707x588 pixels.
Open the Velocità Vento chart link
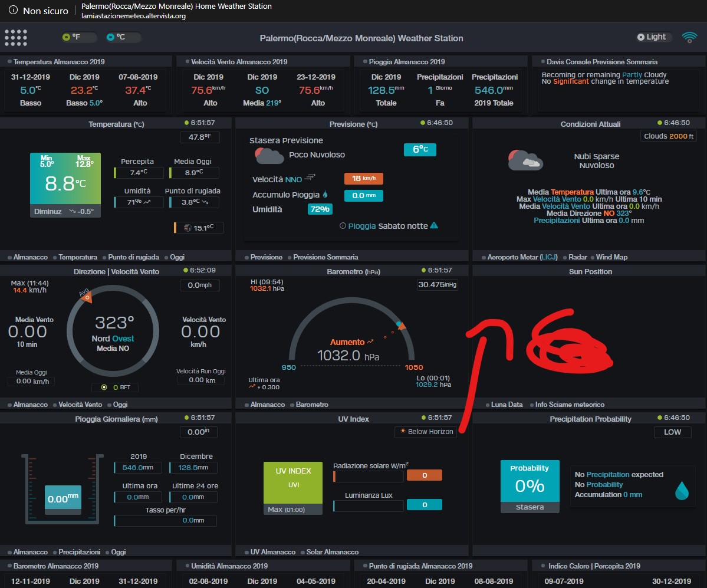[x=80, y=405]
